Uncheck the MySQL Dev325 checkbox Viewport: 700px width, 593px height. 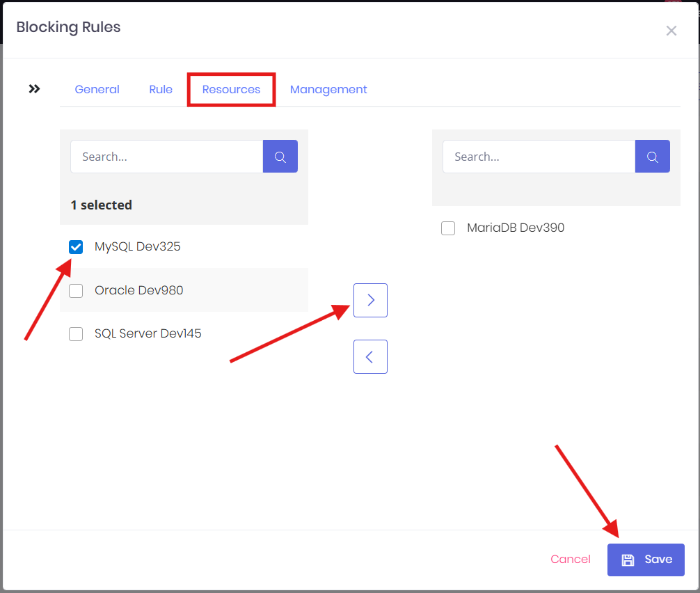click(76, 247)
